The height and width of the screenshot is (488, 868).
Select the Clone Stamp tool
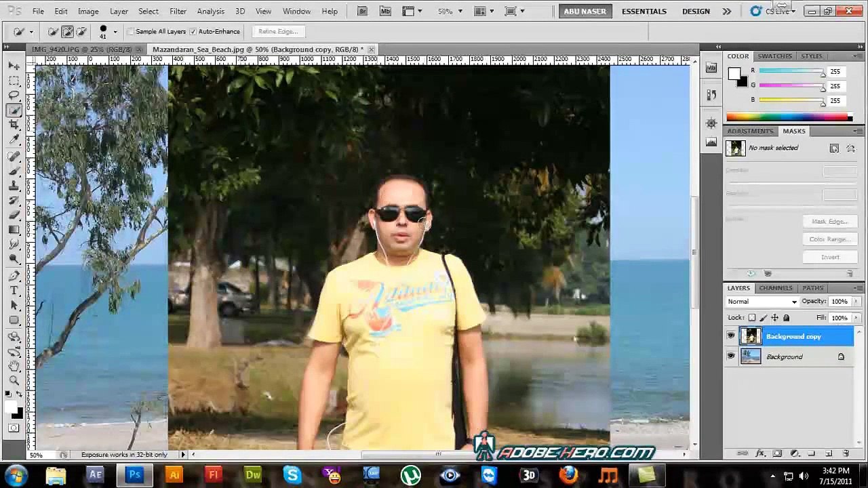14,186
